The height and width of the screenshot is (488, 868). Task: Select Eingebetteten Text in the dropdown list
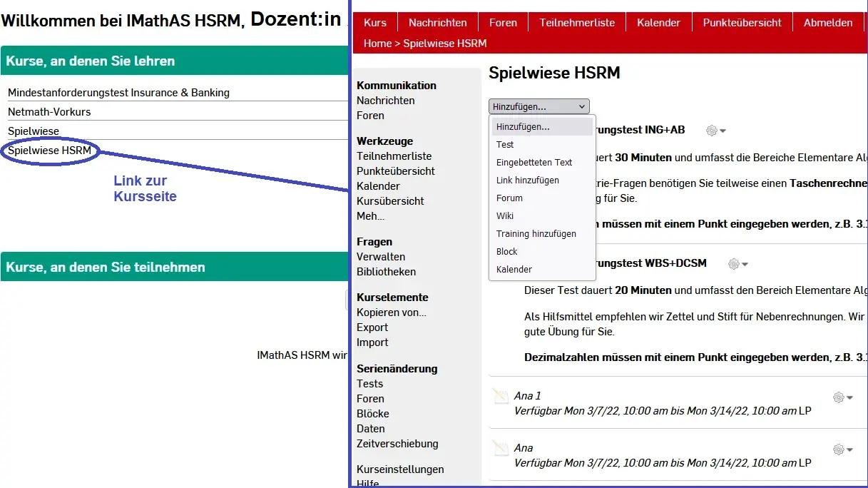coord(534,162)
